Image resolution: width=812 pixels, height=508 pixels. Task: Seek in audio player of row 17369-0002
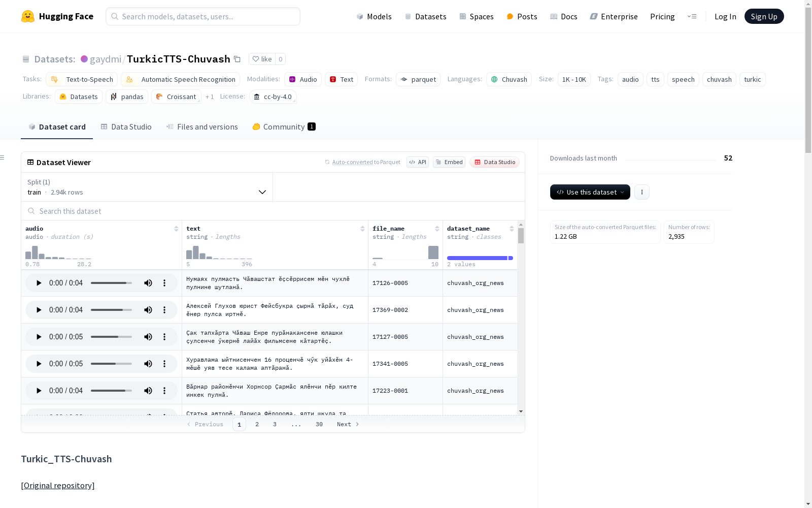click(x=111, y=310)
